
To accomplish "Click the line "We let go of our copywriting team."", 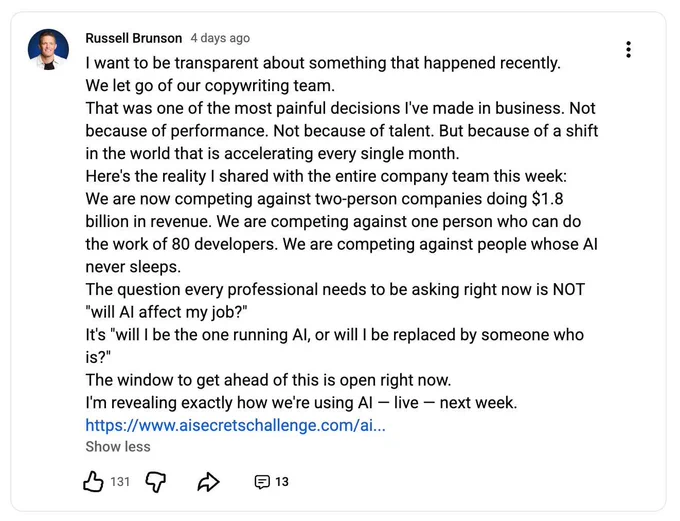I will pos(210,85).
